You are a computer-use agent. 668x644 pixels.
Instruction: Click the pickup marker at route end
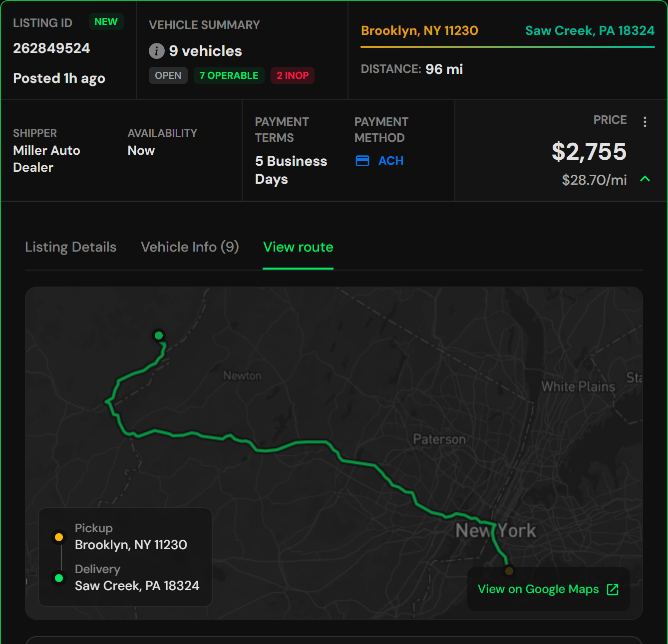[x=509, y=571]
